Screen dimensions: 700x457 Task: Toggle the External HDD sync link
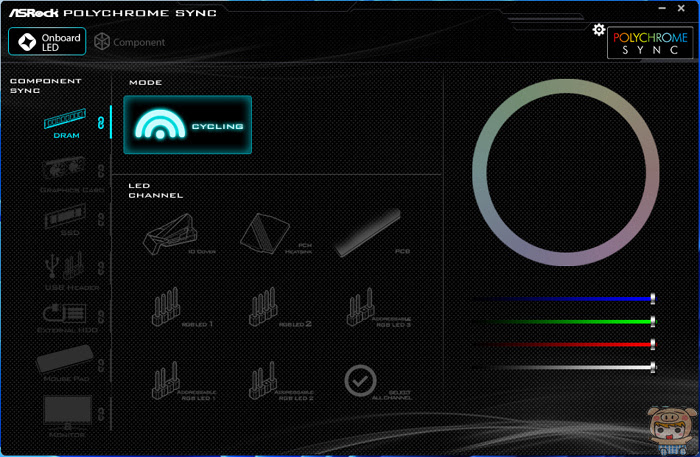pyautogui.click(x=101, y=317)
